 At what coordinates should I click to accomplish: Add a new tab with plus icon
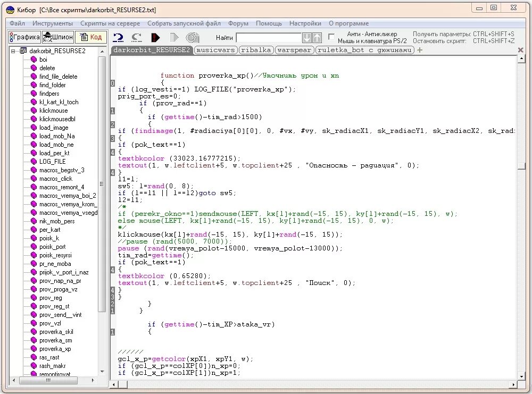click(x=420, y=50)
